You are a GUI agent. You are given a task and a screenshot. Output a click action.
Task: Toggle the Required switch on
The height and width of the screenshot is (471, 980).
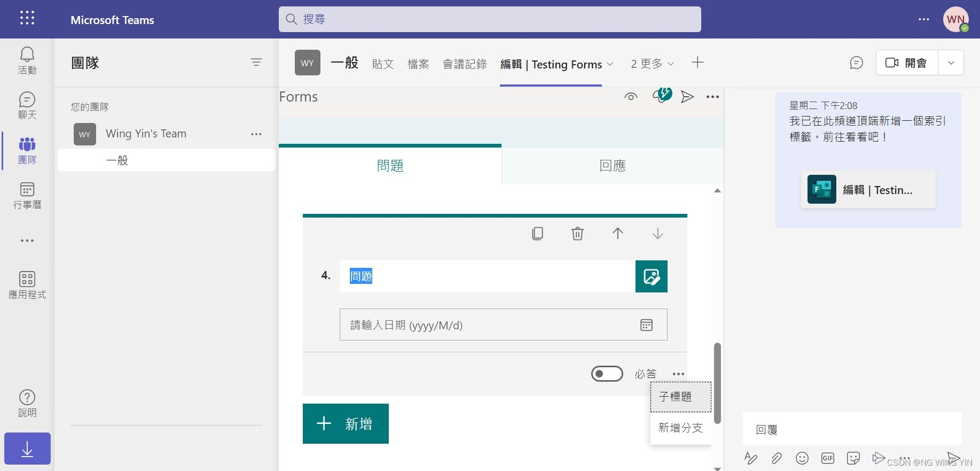(x=607, y=374)
